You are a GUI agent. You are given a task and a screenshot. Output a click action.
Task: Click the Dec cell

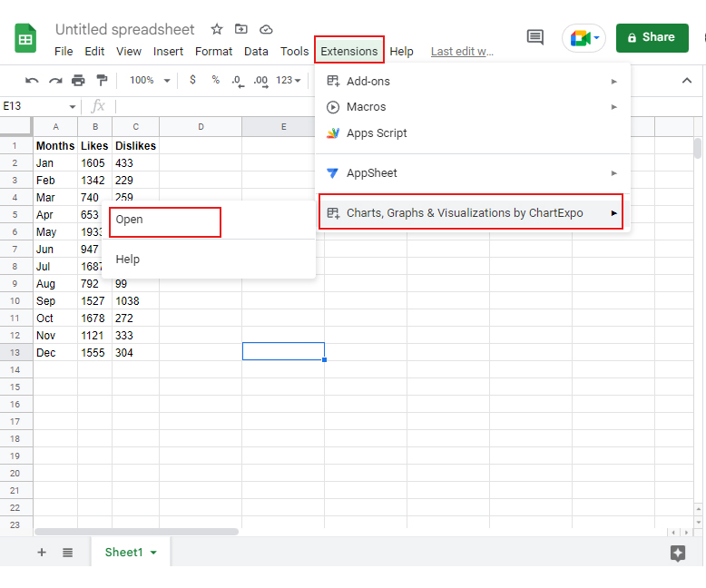coord(55,353)
